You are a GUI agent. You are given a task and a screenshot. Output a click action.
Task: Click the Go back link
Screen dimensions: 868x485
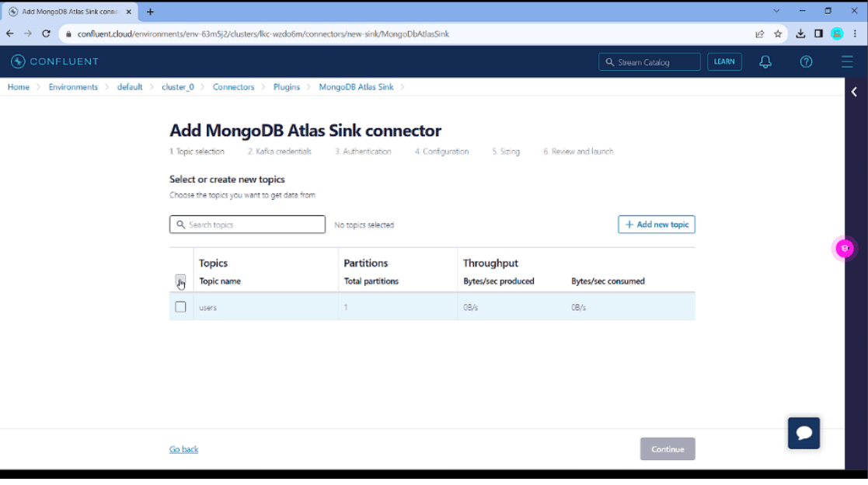pos(183,449)
